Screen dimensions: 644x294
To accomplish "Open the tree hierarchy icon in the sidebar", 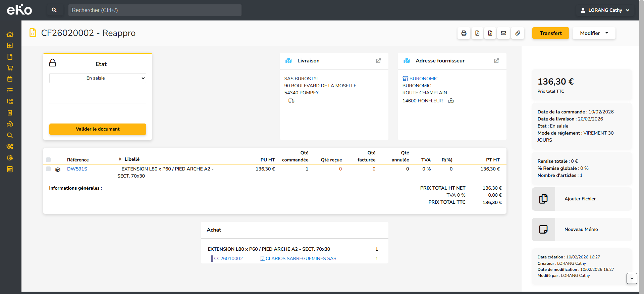I will (10, 101).
